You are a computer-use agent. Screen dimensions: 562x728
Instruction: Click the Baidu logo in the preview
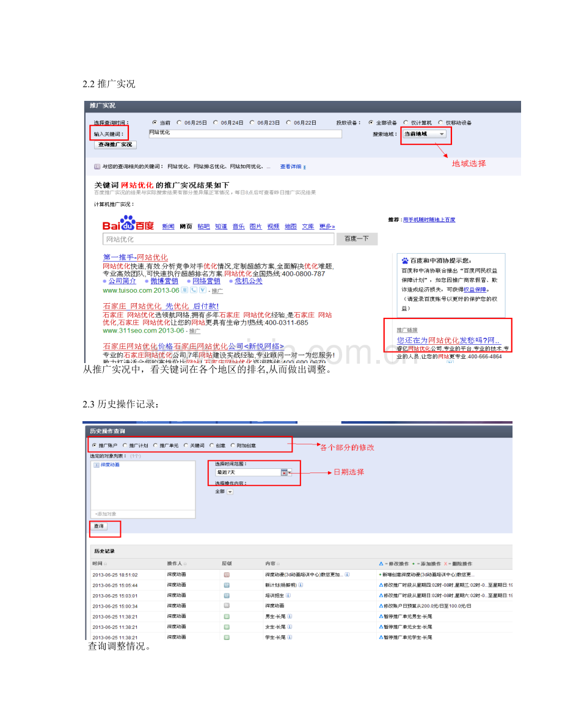click(x=128, y=223)
